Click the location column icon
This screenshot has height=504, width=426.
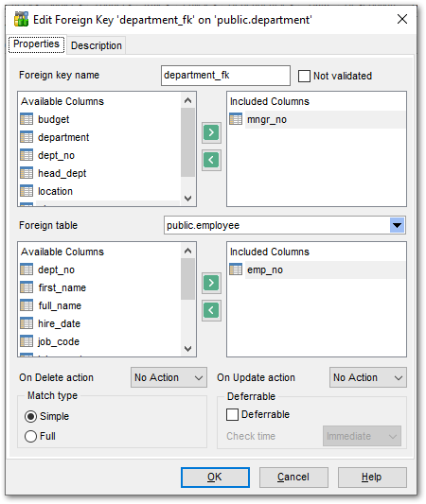[27, 191]
